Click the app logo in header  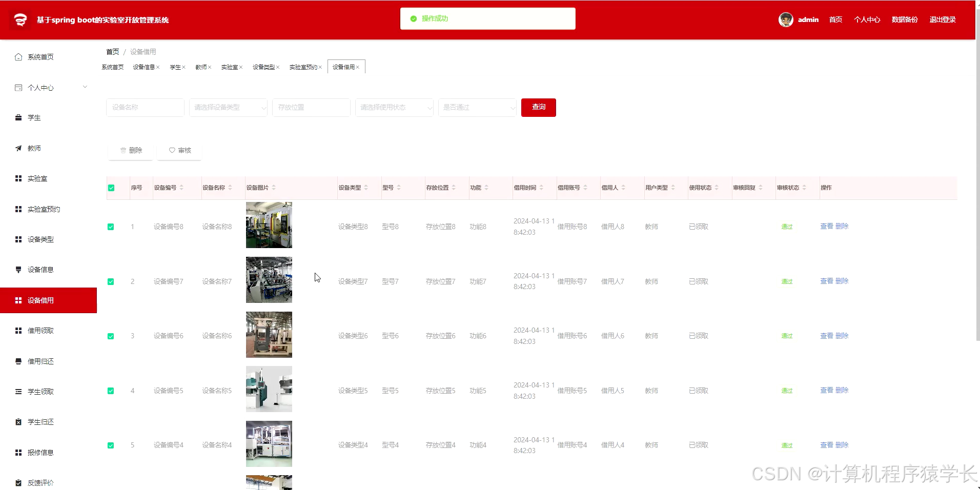[x=21, y=20]
